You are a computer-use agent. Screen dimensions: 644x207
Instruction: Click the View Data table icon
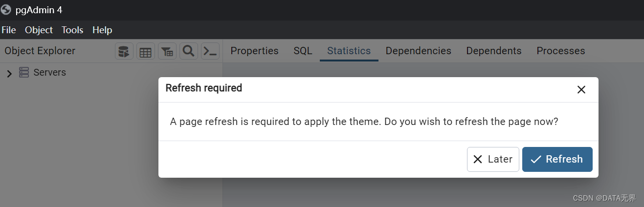coord(146,51)
